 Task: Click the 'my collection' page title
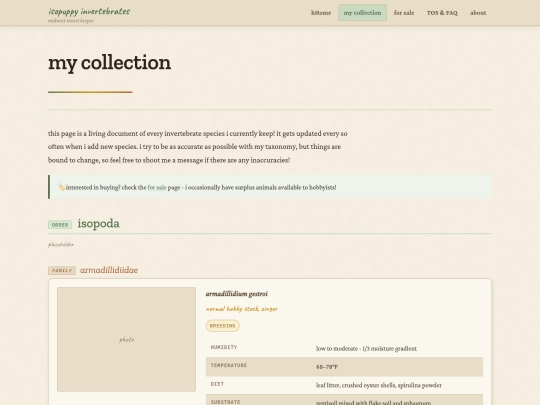pos(110,63)
